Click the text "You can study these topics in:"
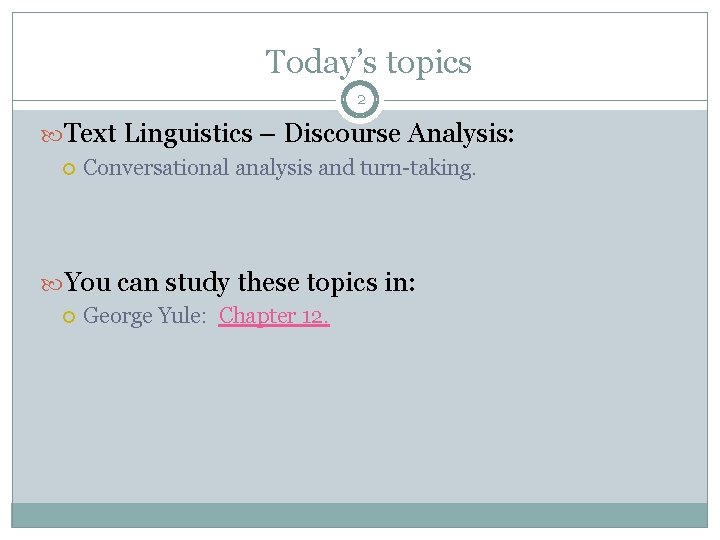The height and width of the screenshot is (540, 720). click(x=240, y=283)
